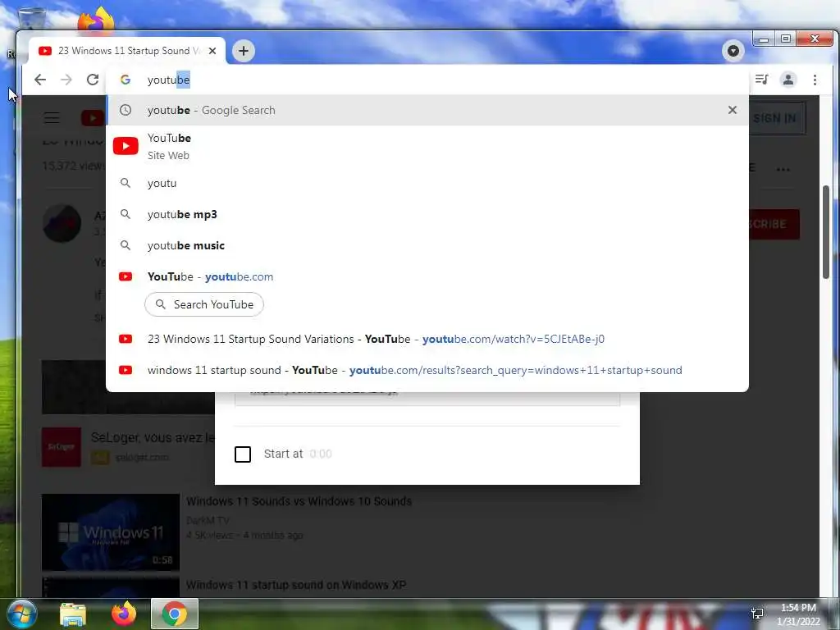Open the Windows Start orb
This screenshot has height=630, width=840.
[21, 614]
